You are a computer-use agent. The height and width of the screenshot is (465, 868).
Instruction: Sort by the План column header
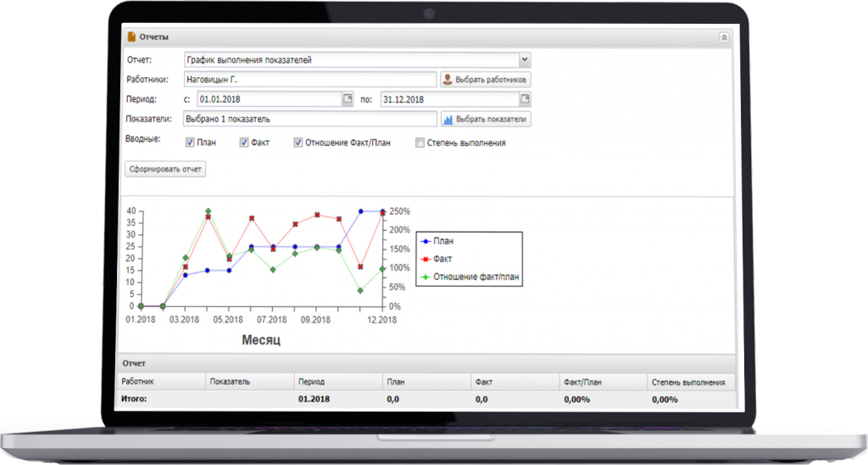[x=427, y=381]
